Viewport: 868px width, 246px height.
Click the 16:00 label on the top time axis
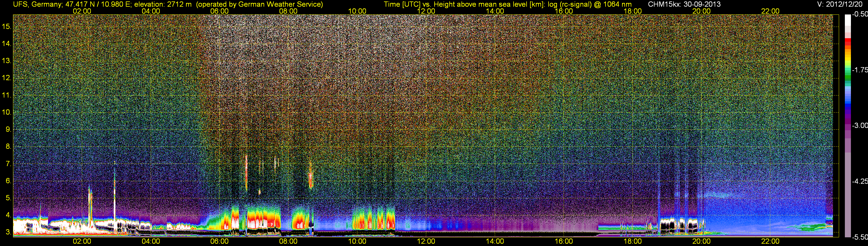[x=564, y=11]
